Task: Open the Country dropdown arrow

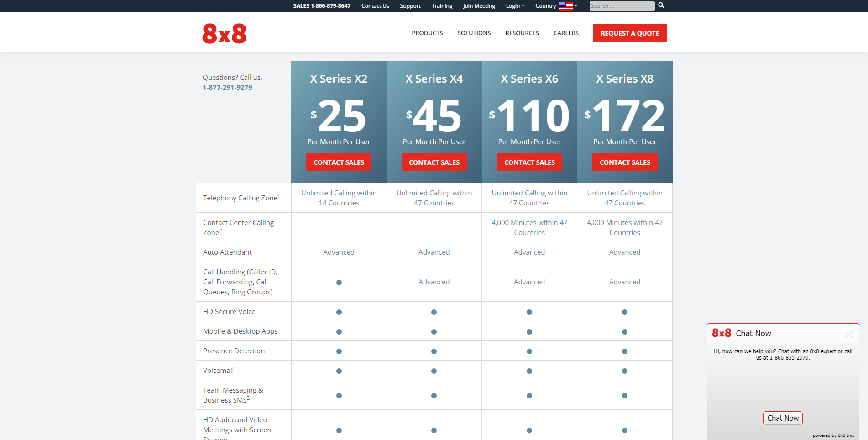Action: (x=576, y=5)
